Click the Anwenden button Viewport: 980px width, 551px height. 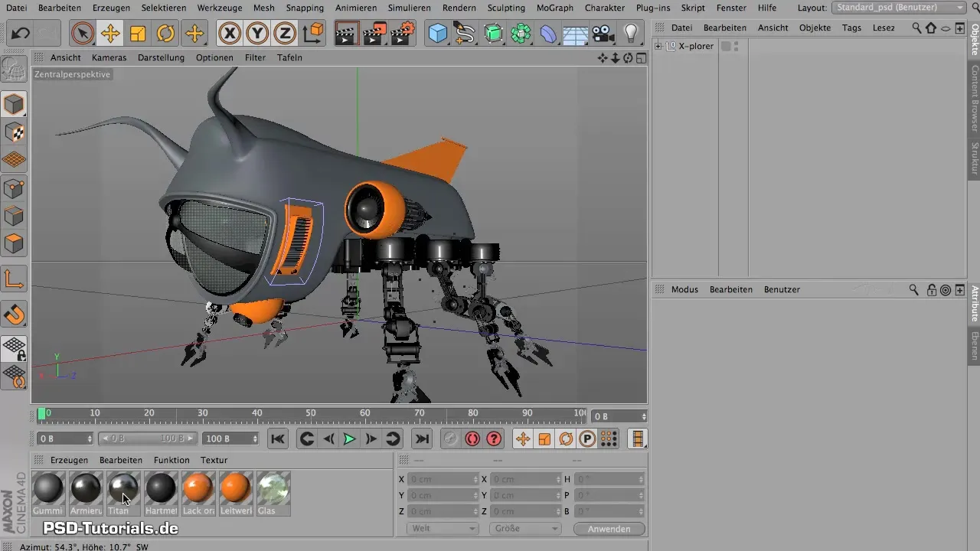point(609,529)
